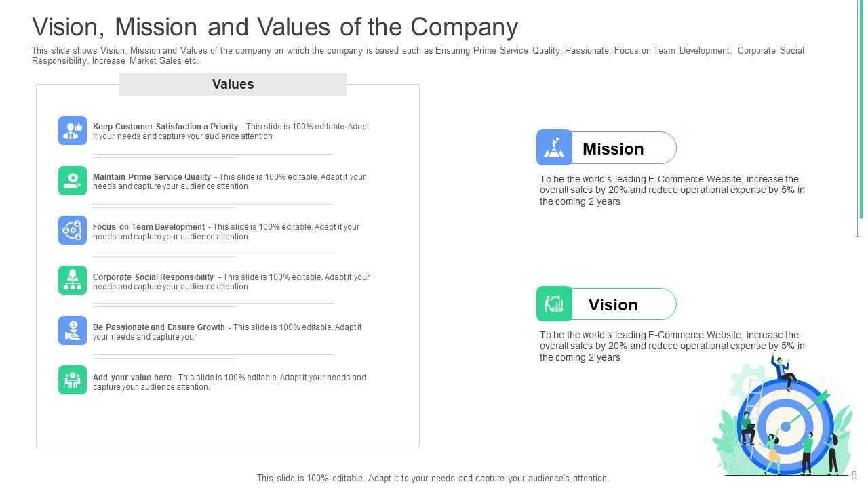Select the Vision description paragraph
868x488 pixels.
672,346
